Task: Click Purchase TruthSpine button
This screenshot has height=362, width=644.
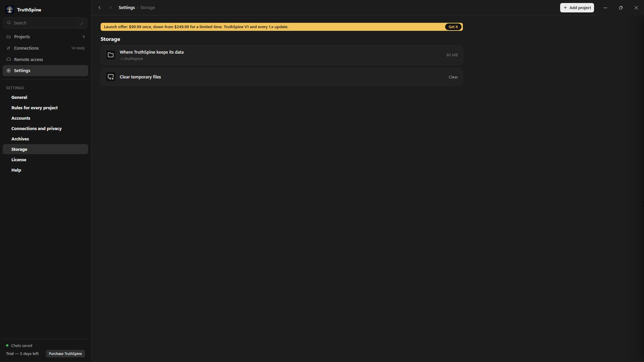Action: click(65, 354)
